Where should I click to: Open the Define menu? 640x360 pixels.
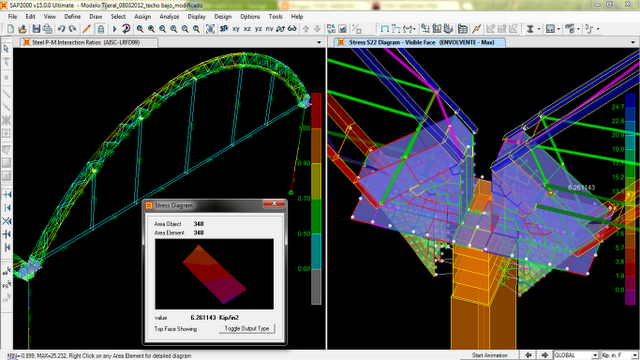point(72,17)
